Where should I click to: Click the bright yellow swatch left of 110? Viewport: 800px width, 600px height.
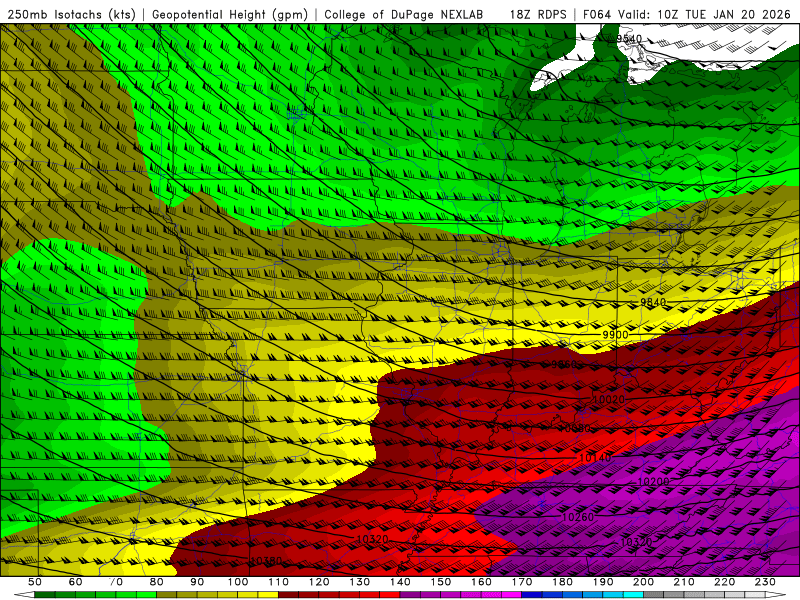coord(268,595)
